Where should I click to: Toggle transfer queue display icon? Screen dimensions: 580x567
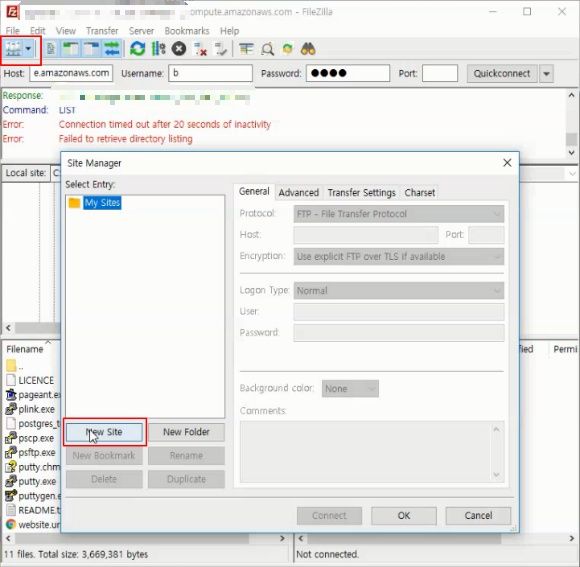click(x=112, y=49)
